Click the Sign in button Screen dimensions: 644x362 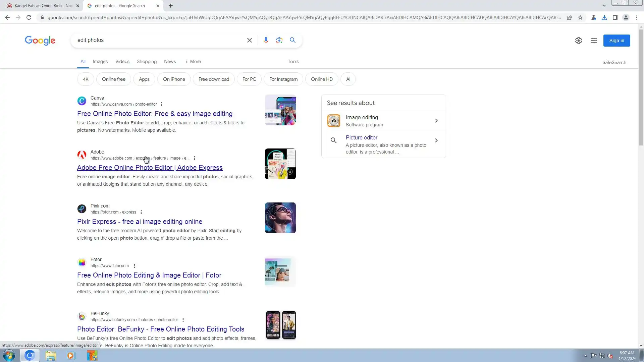(x=616, y=41)
